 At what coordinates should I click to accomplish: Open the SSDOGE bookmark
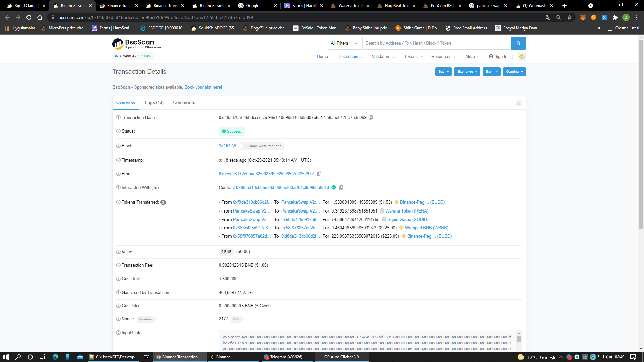pos(163,28)
